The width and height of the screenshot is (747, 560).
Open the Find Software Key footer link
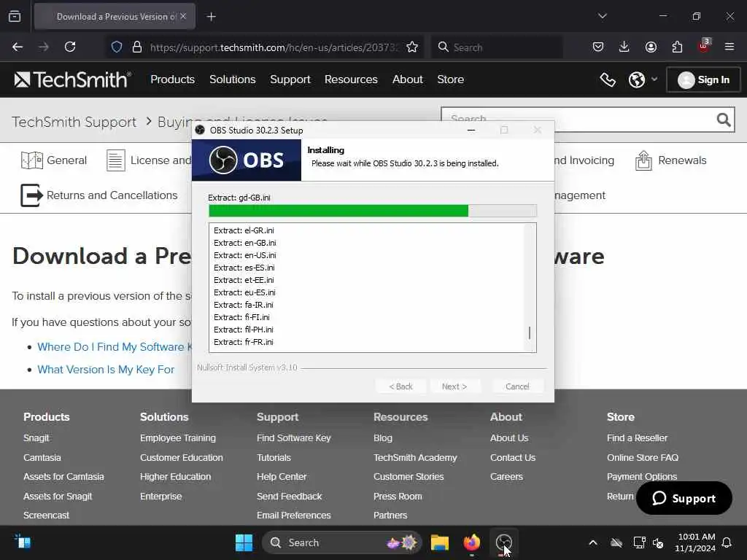point(293,438)
